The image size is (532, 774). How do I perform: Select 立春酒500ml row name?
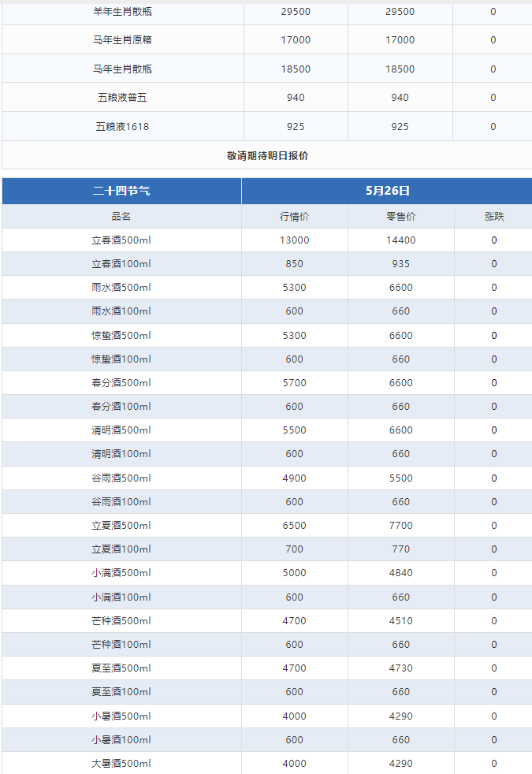(121, 240)
